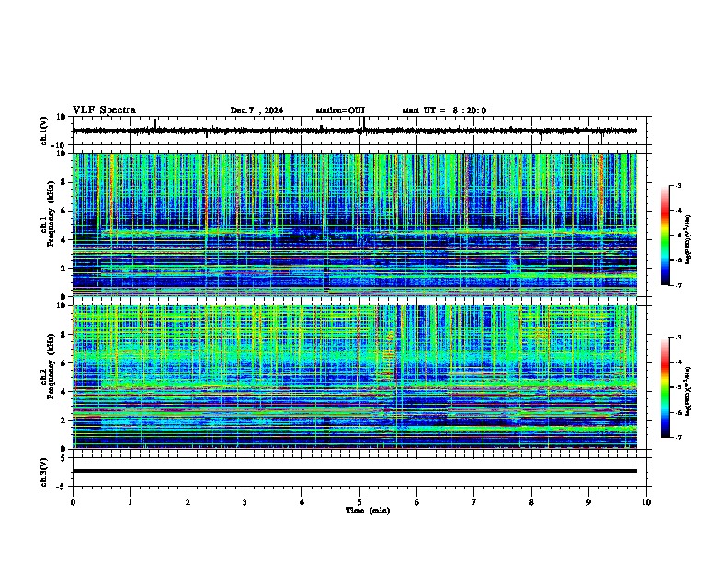The width and height of the screenshot is (728, 563).
Task: Click the "4" tick on the time axis
Action: tap(302, 502)
